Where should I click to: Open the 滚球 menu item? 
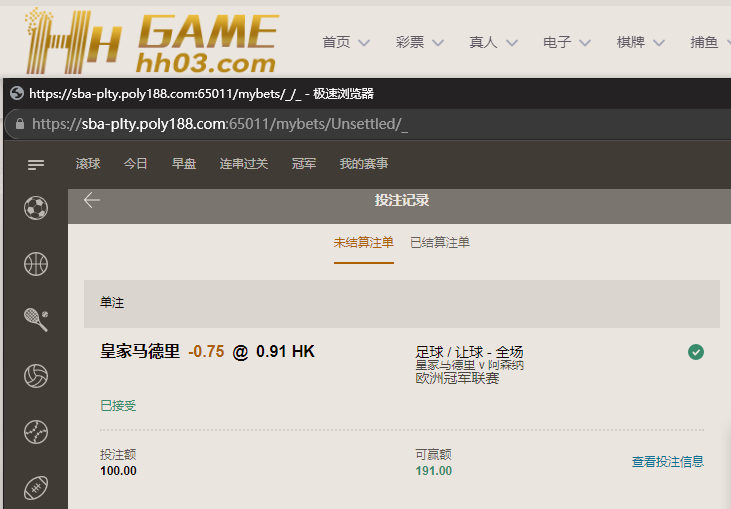(88, 164)
